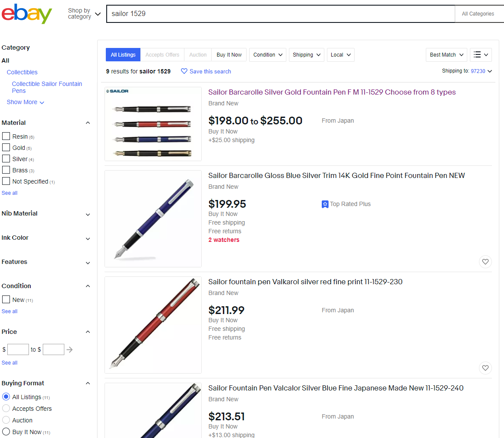504x438 pixels.
Task: Add the gloss blue Barcarolle pen to watchlist
Action: pos(485,262)
